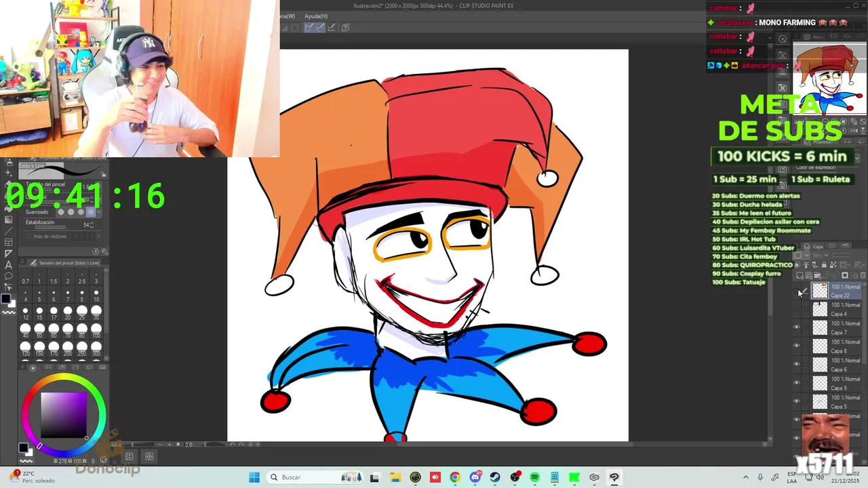Image resolution: width=868 pixels, height=488 pixels.
Task: Select the Ruler tool icon
Action: pyautogui.click(x=9, y=253)
